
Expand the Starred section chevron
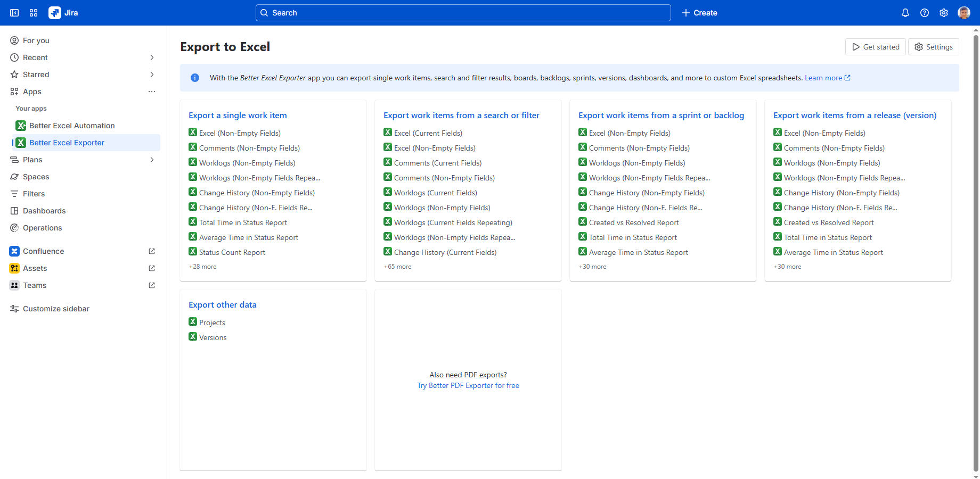[152, 75]
